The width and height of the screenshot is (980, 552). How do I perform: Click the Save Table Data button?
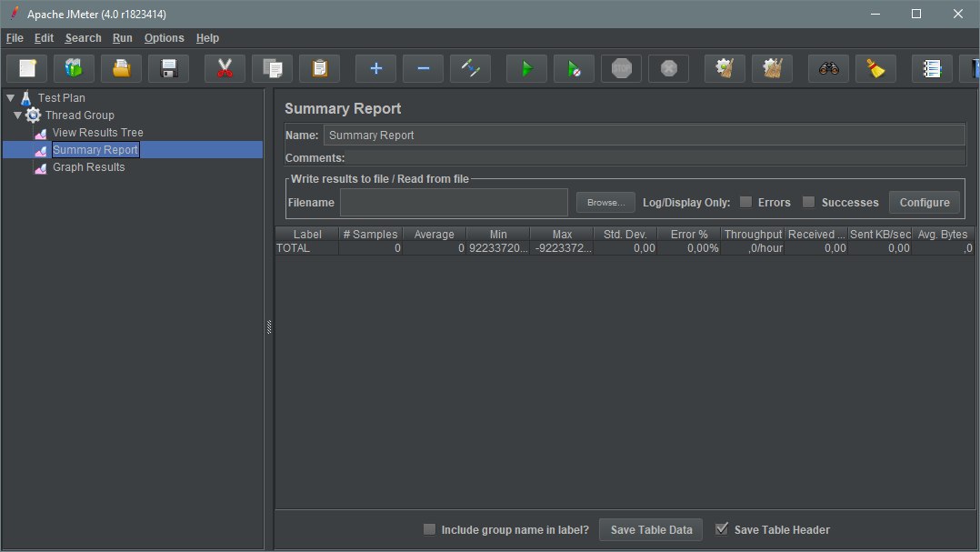(651, 529)
